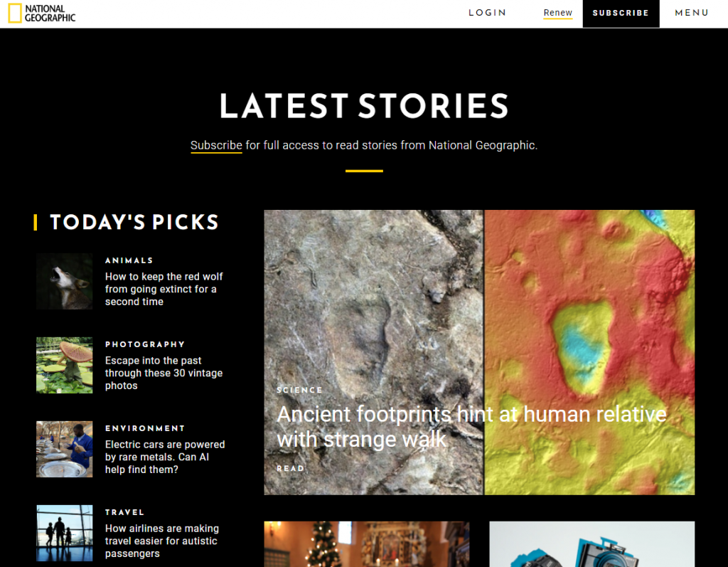
Task: Click READ on the footprints feature
Action: coord(291,469)
